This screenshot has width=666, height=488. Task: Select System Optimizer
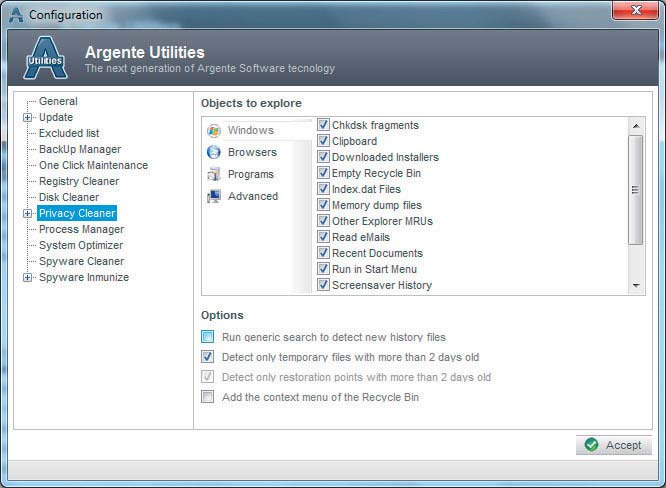coord(81,245)
